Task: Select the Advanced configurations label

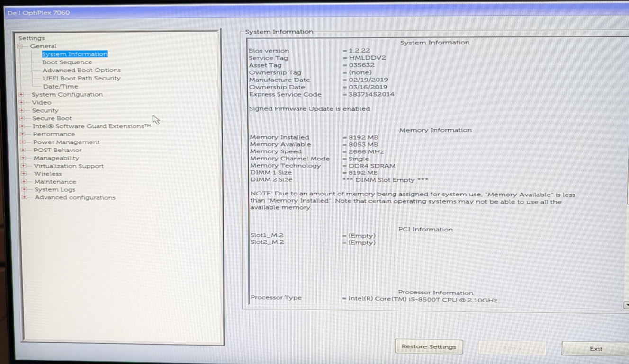Action: click(x=75, y=198)
